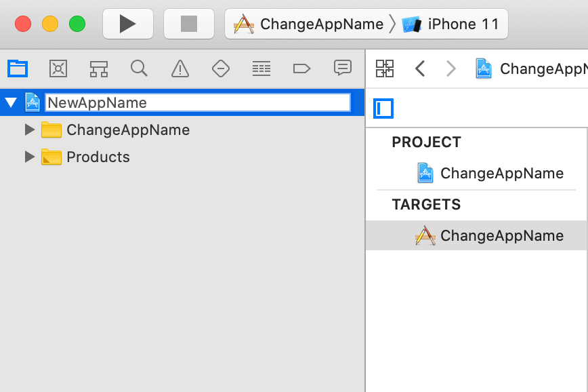Expand the ChangeAppName folder
Viewport: 588px width, 392px height.
[x=29, y=130]
